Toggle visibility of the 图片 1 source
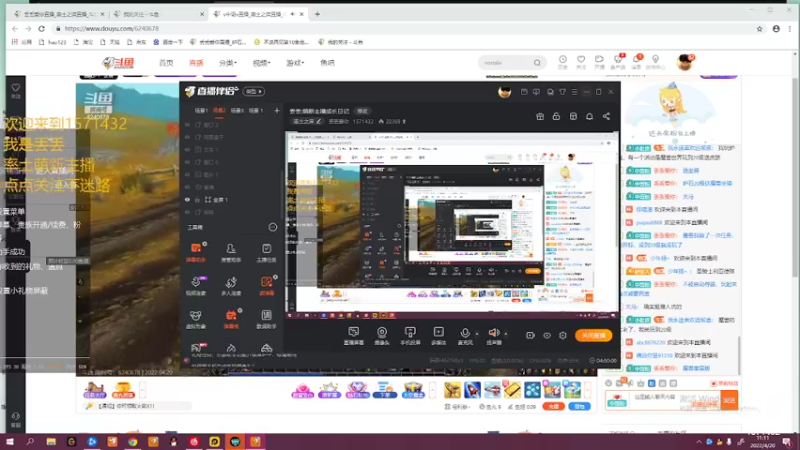Screen dimensions: 800x450 click(x=187, y=174)
